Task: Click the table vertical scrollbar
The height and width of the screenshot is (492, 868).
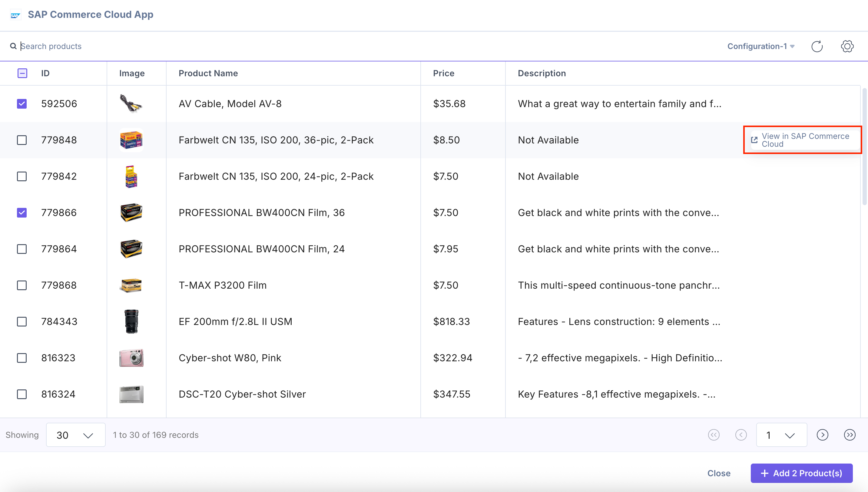Action: 865,147
